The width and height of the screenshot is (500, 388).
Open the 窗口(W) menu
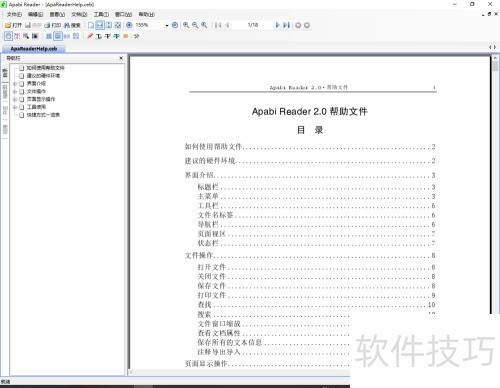pyautogui.click(x=123, y=14)
